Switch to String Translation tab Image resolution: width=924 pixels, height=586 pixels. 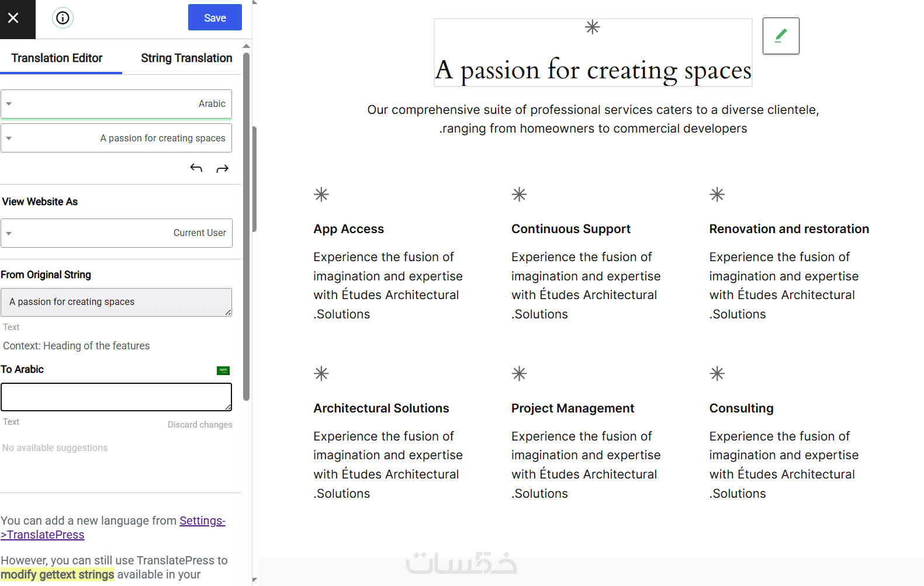click(x=186, y=58)
